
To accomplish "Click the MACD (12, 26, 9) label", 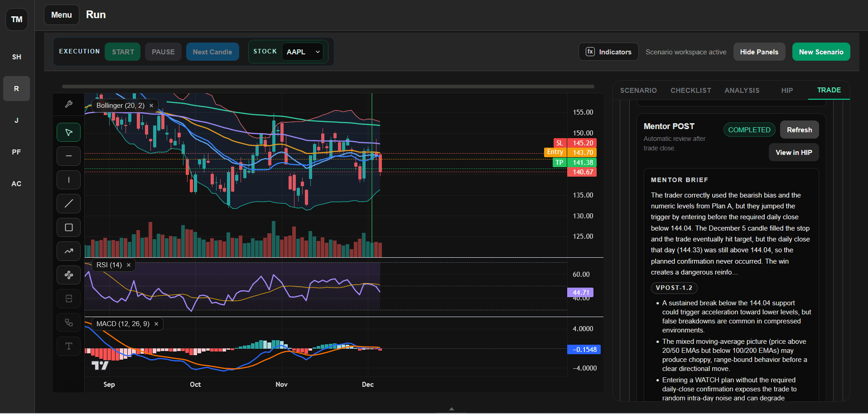I will (123, 324).
